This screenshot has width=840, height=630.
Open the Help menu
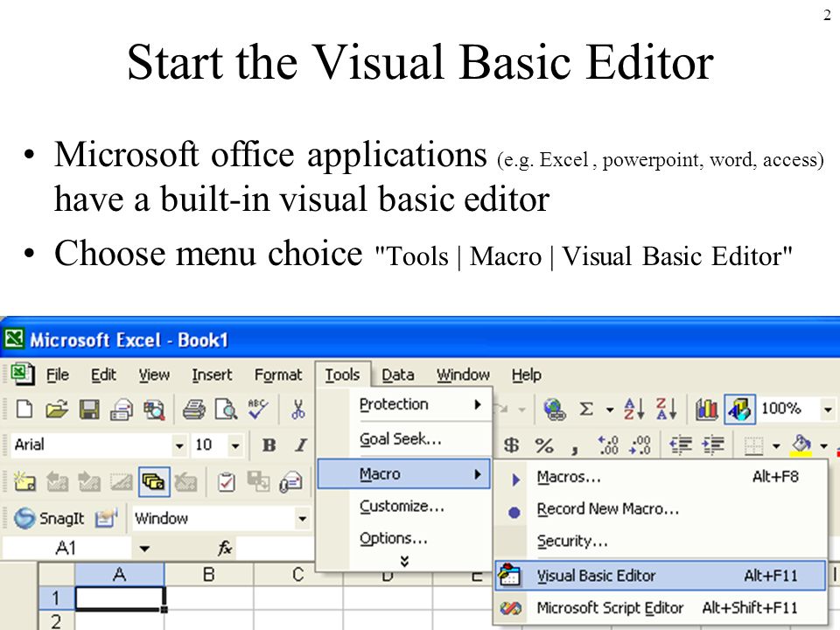526,374
